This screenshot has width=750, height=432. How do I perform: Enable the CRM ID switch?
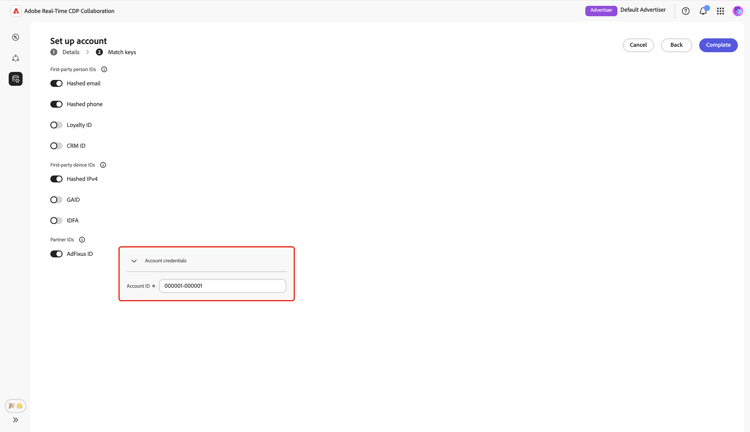(x=56, y=146)
